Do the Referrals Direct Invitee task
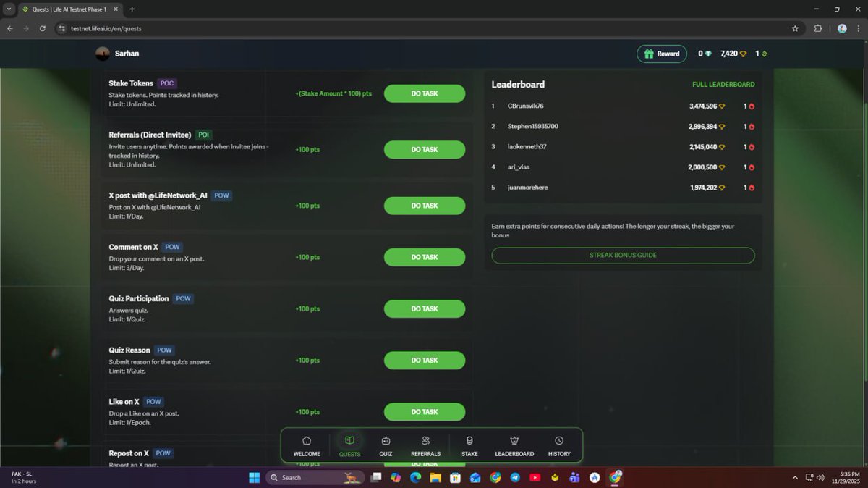The image size is (868, 488). click(425, 149)
